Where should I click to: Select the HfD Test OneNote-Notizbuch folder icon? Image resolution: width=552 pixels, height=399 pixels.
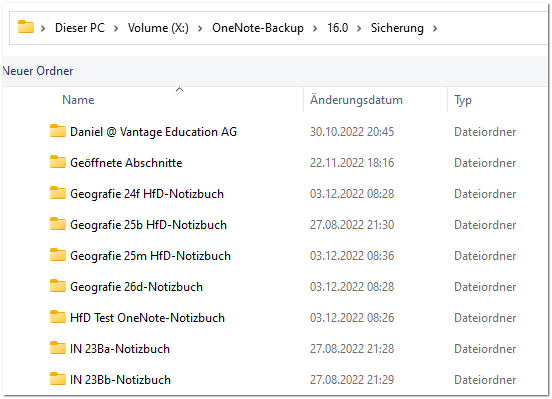click(x=58, y=317)
